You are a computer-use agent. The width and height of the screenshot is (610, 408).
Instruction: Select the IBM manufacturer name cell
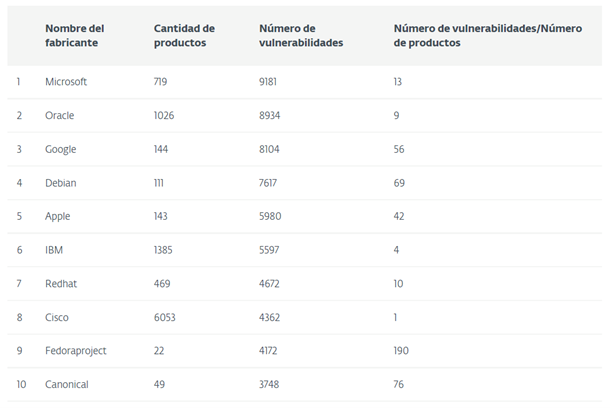coord(54,250)
